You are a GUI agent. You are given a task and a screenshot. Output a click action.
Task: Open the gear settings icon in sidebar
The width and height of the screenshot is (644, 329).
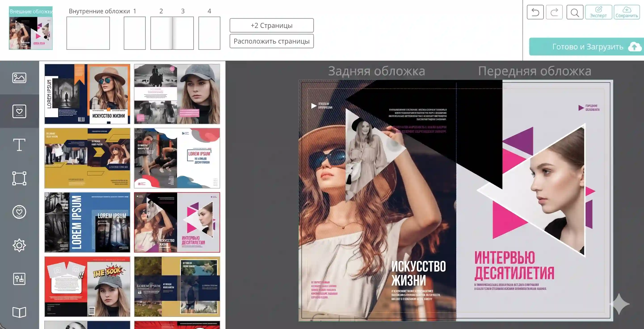point(19,245)
